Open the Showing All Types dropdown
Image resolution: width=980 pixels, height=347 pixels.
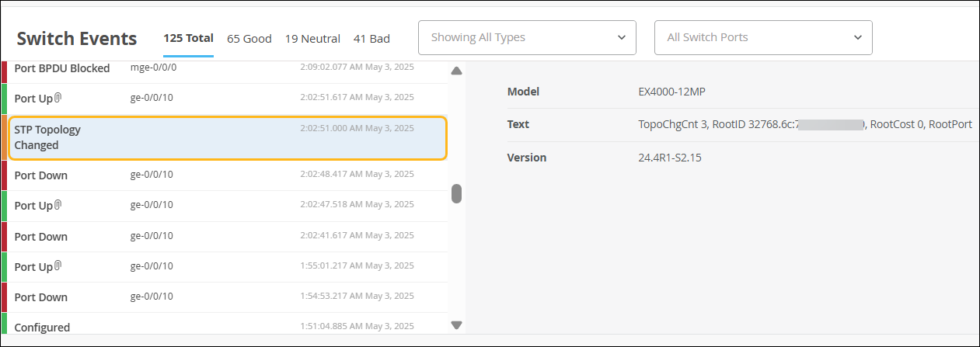click(x=527, y=37)
